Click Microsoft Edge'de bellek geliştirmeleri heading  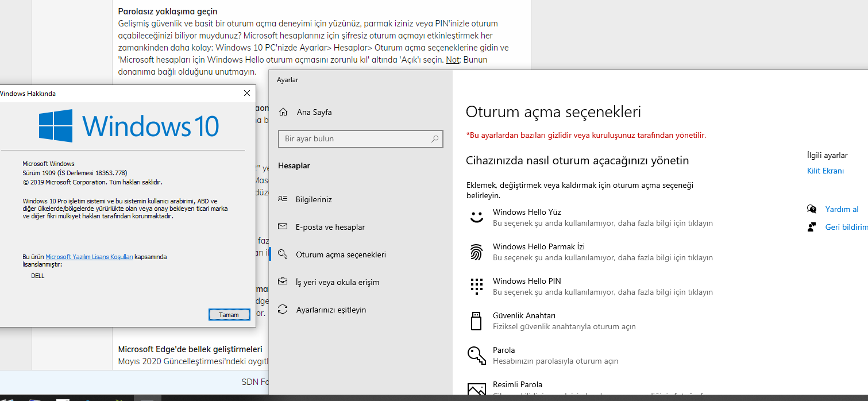pyautogui.click(x=190, y=349)
